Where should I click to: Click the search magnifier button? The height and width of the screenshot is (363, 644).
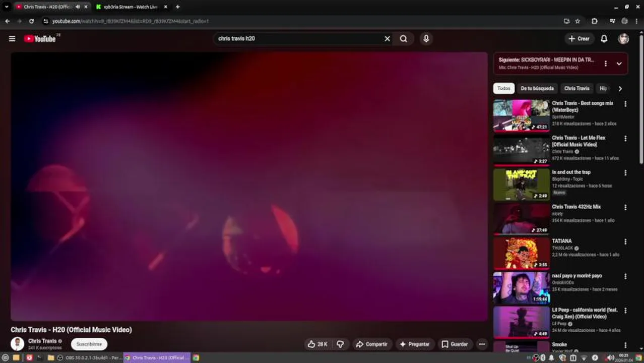[x=404, y=38]
